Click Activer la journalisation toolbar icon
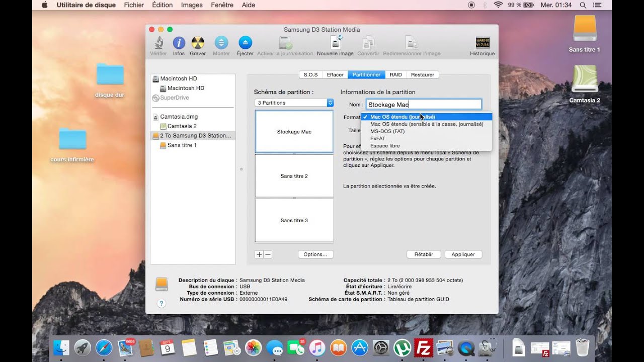Screen dimensions: 644x362 285,43
